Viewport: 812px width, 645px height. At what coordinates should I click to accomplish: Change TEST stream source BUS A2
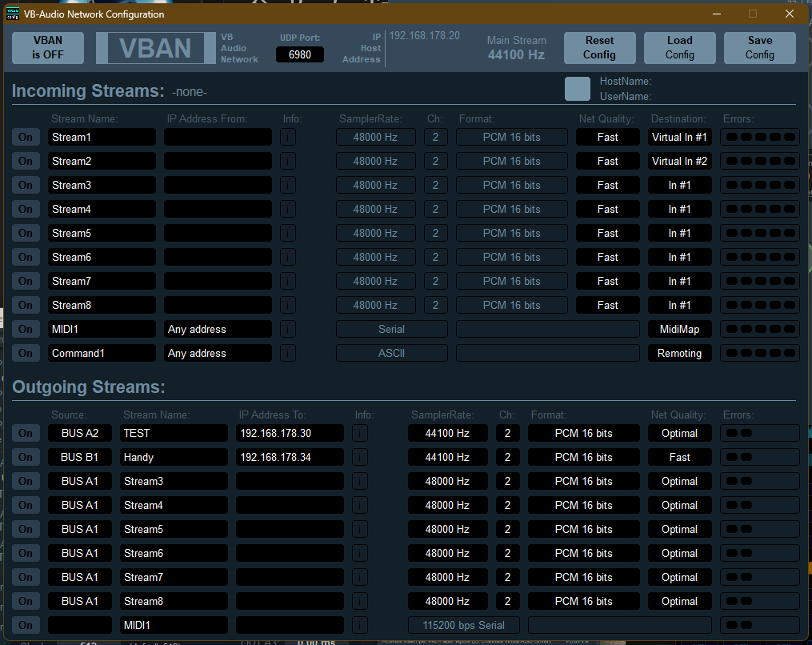click(80, 433)
